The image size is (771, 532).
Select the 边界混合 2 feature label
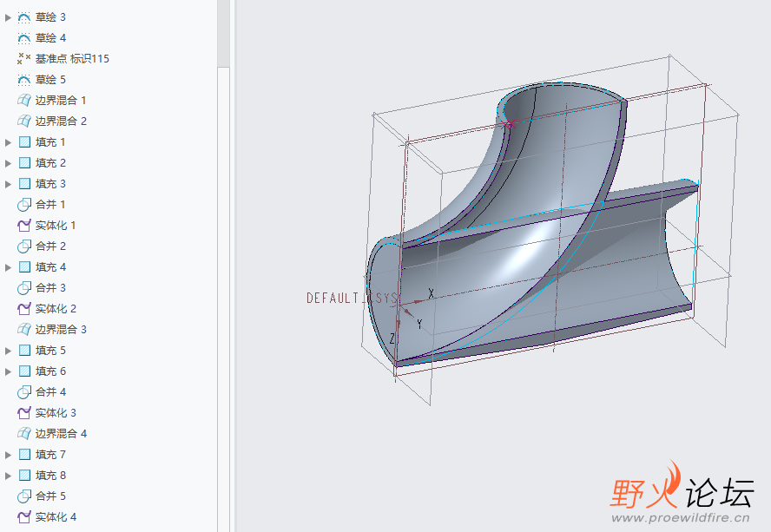coord(61,121)
